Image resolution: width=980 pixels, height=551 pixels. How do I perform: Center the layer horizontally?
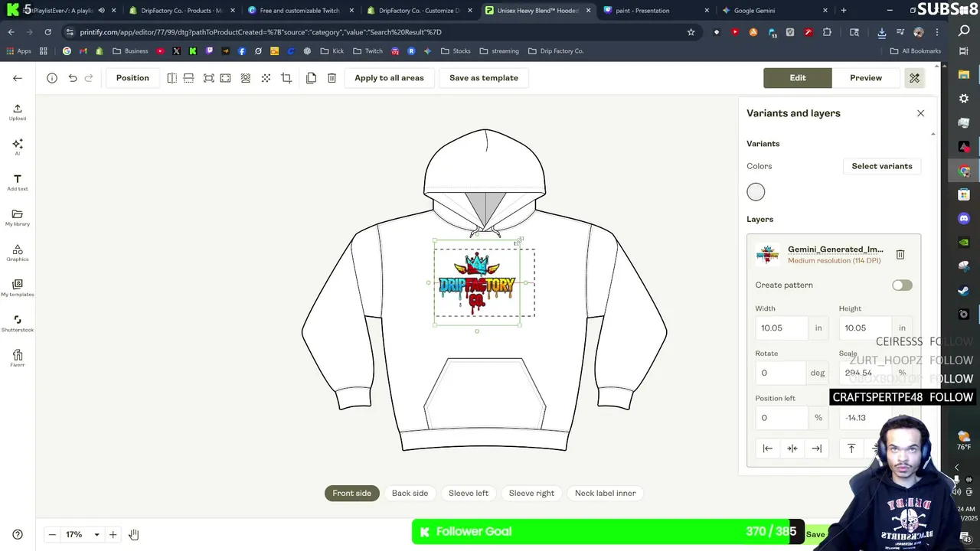(792, 448)
